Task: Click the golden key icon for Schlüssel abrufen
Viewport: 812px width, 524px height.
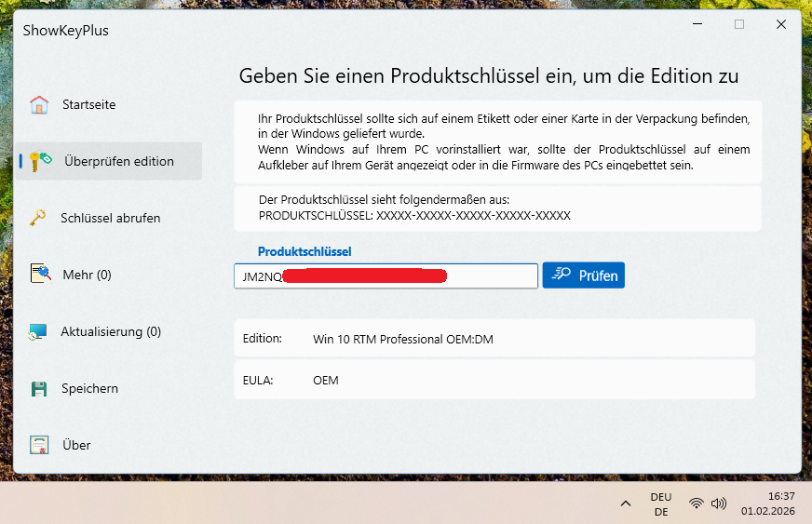Action: [38, 218]
